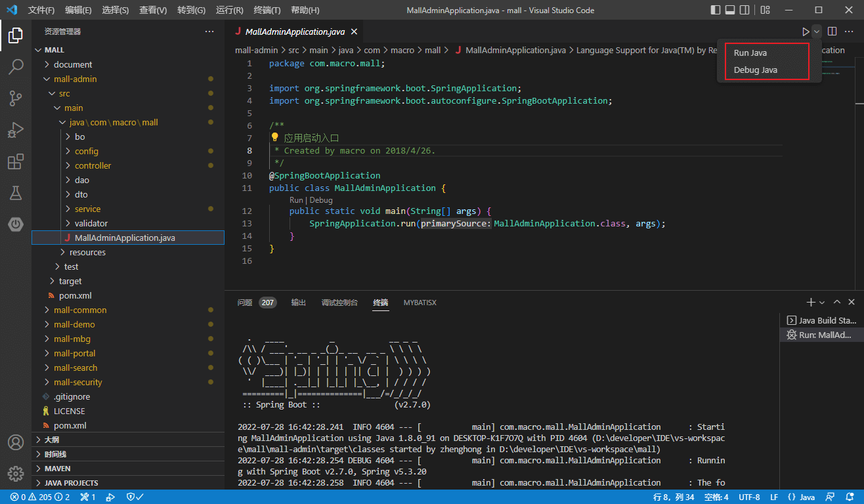This screenshot has width=864, height=504.
Task: Open the LICENSE file
Action: pyautogui.click(x=128, y=411)
